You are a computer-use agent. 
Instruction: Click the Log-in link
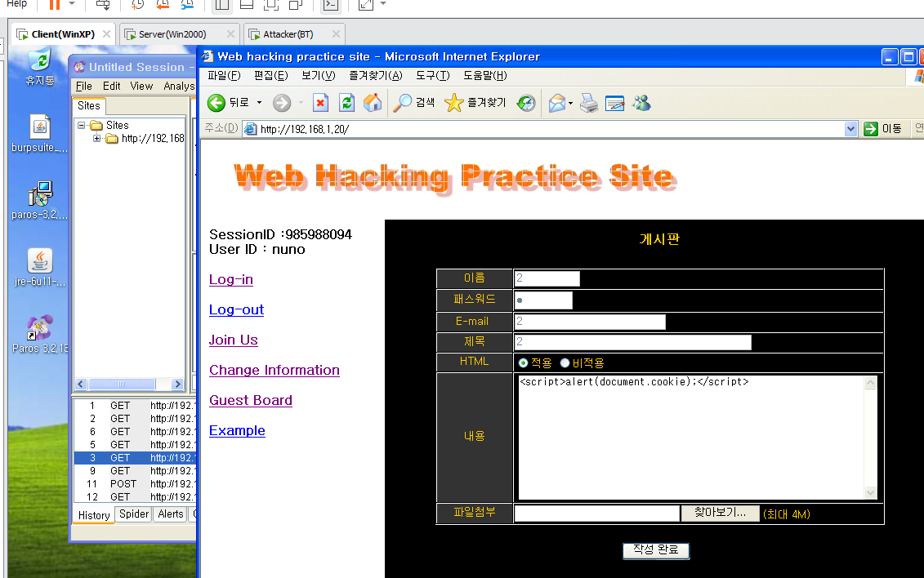(231, 279)
